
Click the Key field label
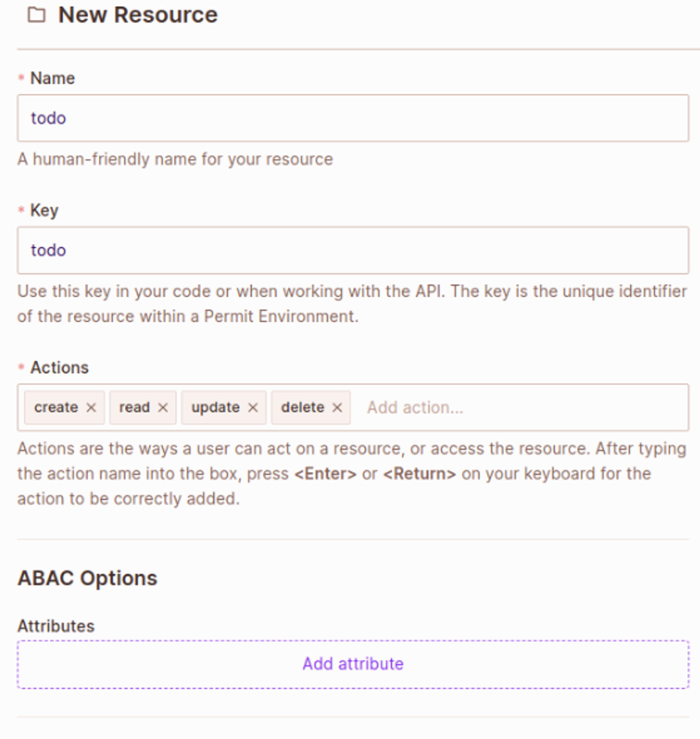[x=44, y=210]
